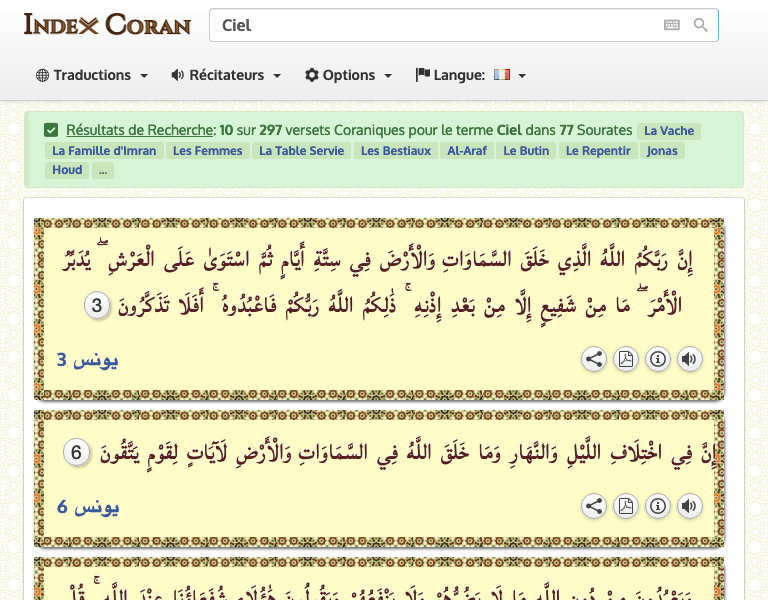
Task: Filter results by Houd sourate
Action: [67, 170]
